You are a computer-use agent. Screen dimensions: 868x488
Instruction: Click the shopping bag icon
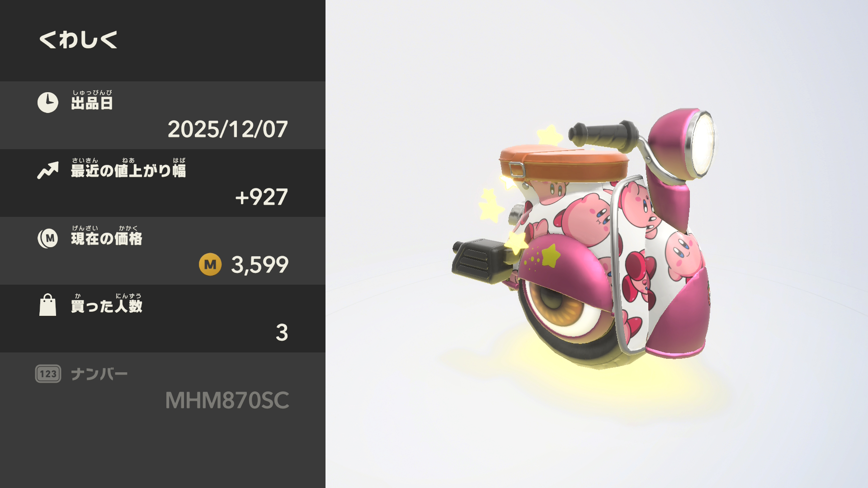tap(48, 305)
